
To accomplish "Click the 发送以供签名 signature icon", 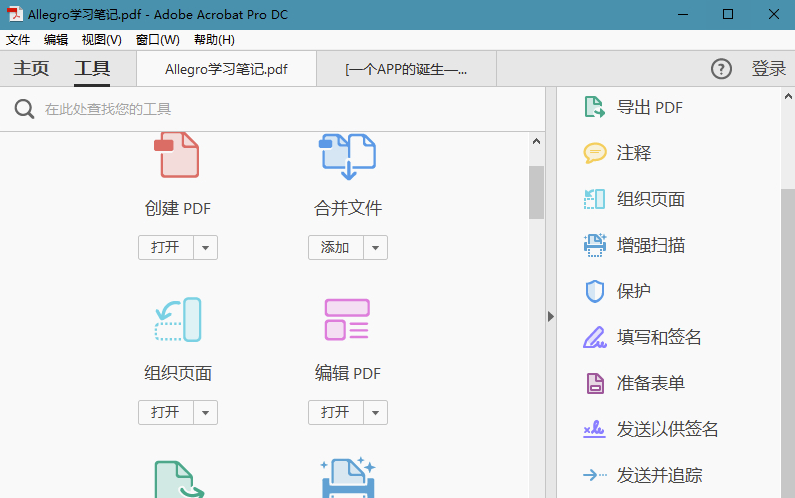I will [594, 430].
